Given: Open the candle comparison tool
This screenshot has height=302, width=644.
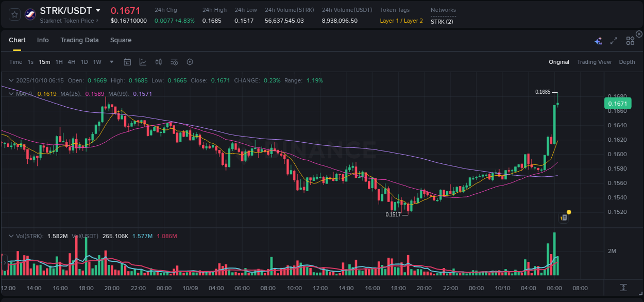Looking at the screenshot, I should coord(158,61).
